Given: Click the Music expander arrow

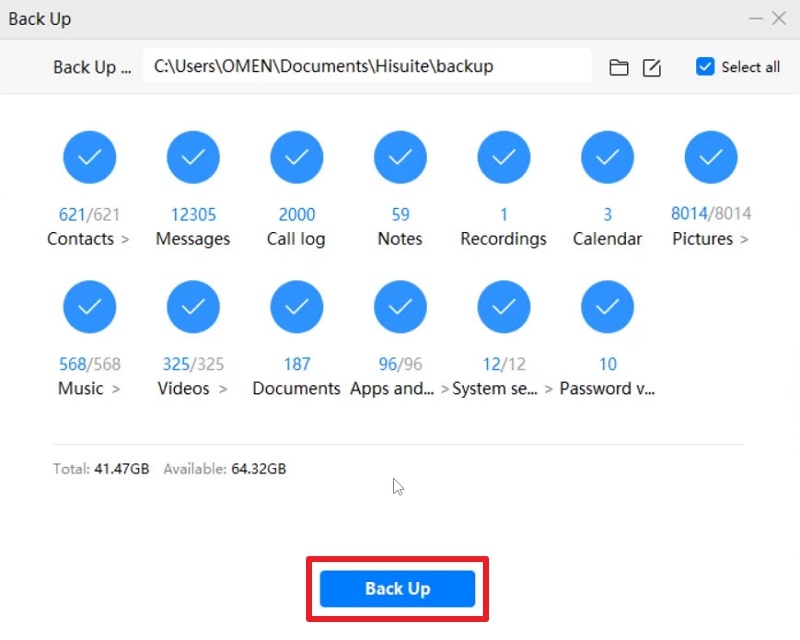Looking at the screenshot, I should [x=117, y=389].
